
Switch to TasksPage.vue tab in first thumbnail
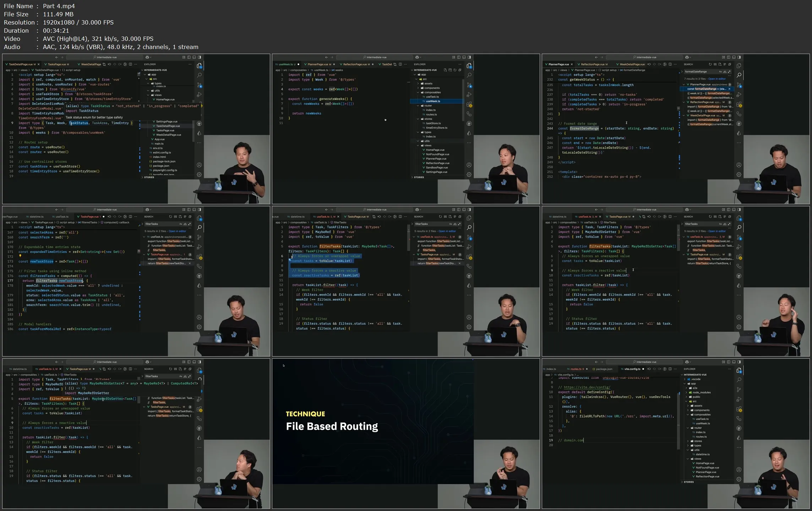(59, 64)
